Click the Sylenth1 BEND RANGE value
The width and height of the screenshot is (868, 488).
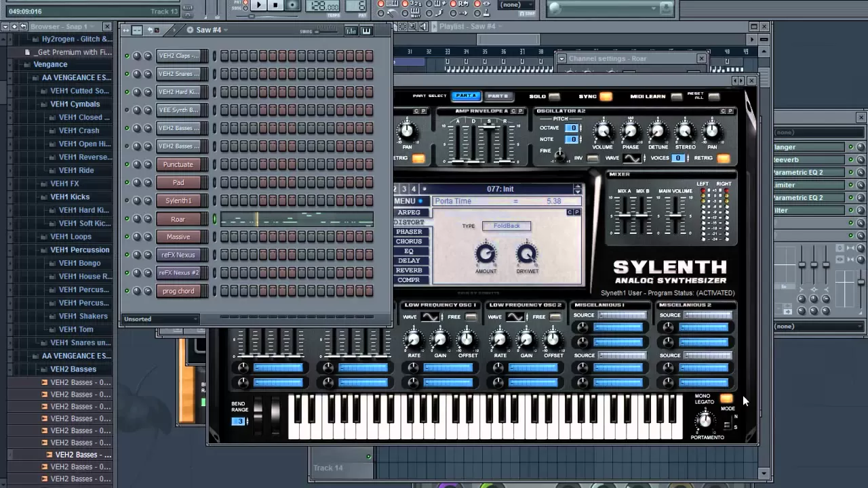tap(239, 421)
